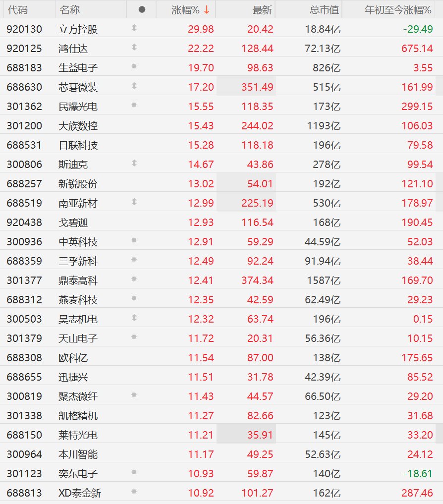This screenshot has height=504, width=443.
Task: Click the star icon beside XD泰金新
Action: [134, 492]
